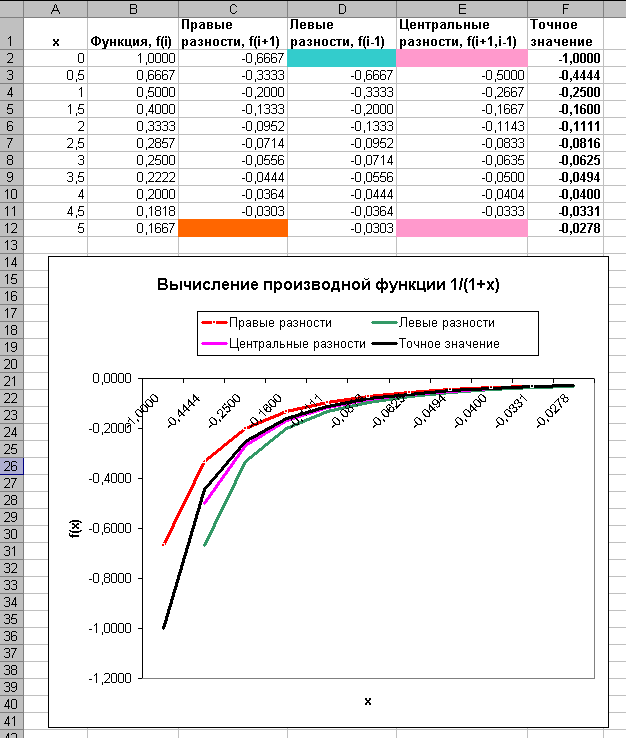Image resolution: width=626 pixels, height=738 pixels.
Task: Select column E header
Action: click(x=462, y=9)
